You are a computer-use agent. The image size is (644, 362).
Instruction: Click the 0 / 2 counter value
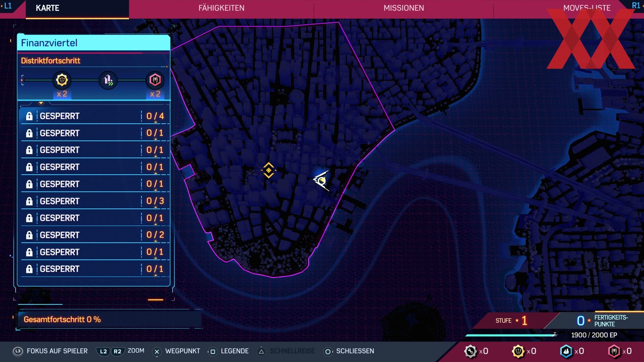click(x=155, y=235)
